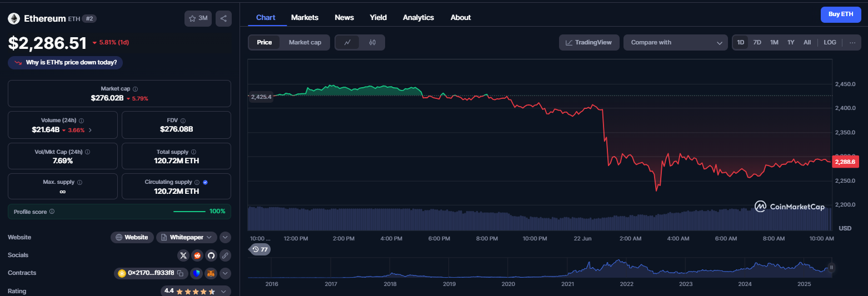Open the Markets tab
868x296 pixels.
(305, 17)
